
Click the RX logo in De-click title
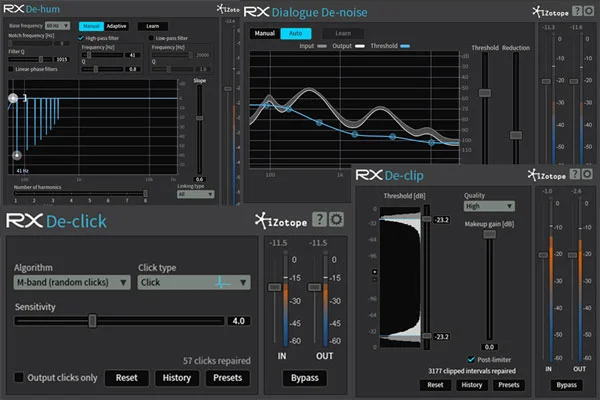click(24, 221)
